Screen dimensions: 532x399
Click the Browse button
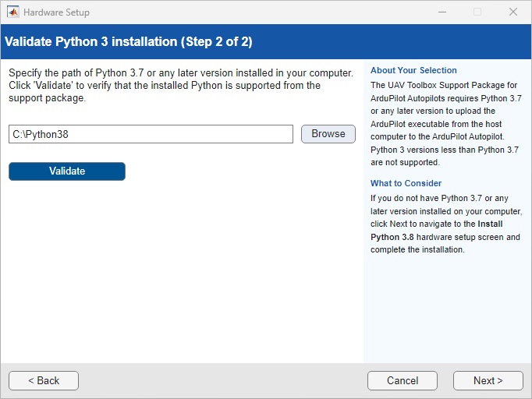(x=328, y=134)
